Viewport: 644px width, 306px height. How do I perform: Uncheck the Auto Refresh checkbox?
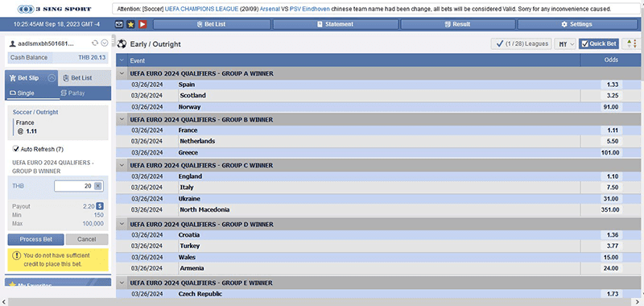tap(16, 149)
